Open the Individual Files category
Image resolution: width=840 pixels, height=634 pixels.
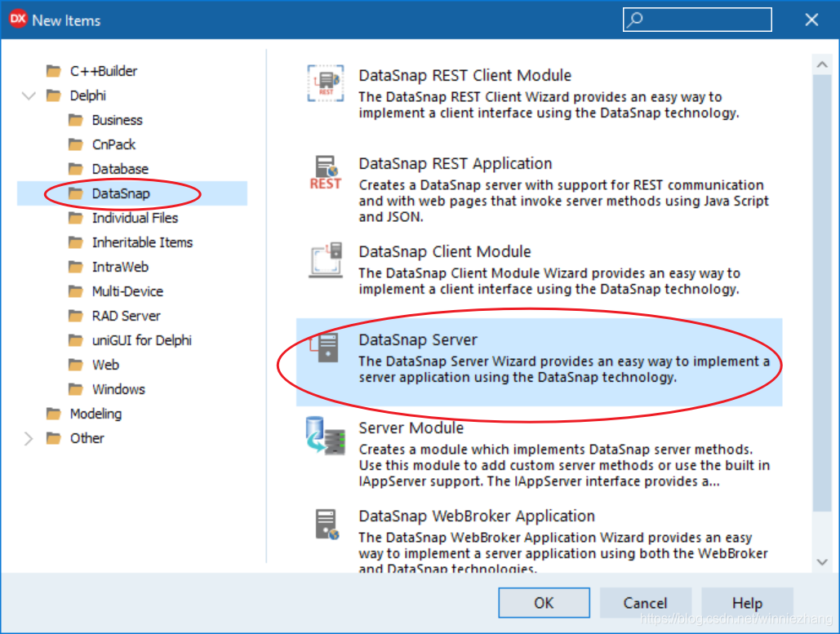[x=135, y=218]
